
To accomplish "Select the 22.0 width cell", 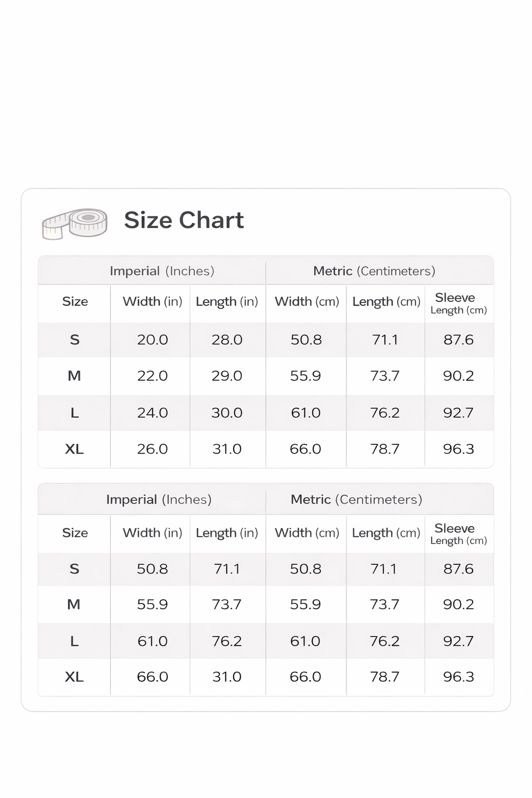I will (x=152, y=376).
